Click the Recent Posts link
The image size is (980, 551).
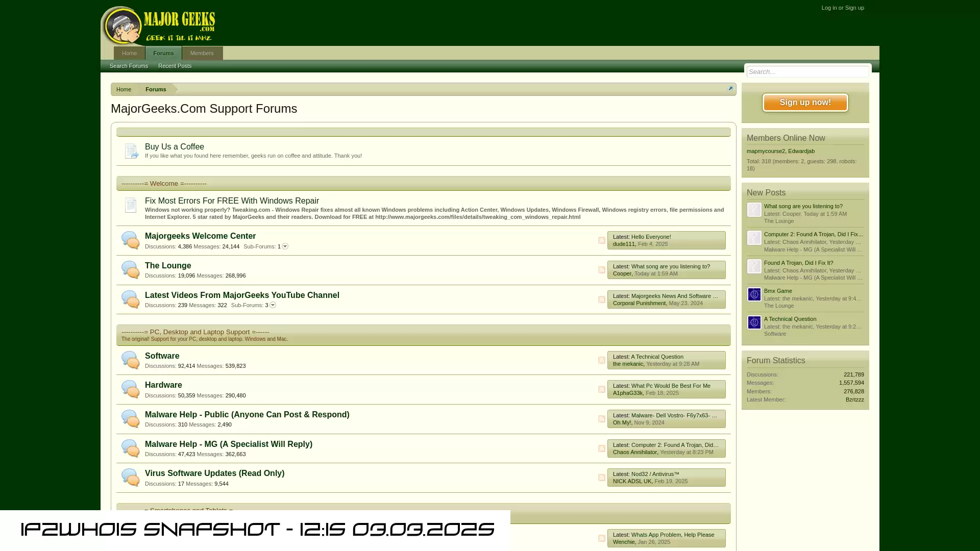click(x=175, y=66)
